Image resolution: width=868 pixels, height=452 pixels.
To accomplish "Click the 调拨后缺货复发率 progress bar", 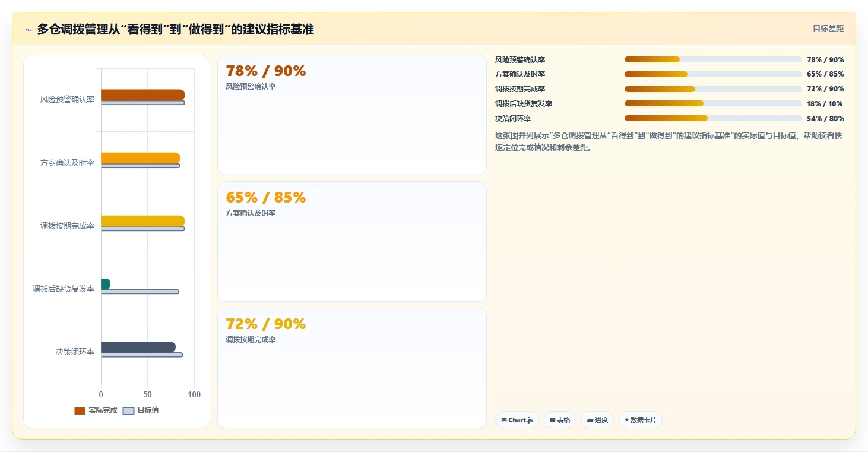I will [x=713, y=103].
